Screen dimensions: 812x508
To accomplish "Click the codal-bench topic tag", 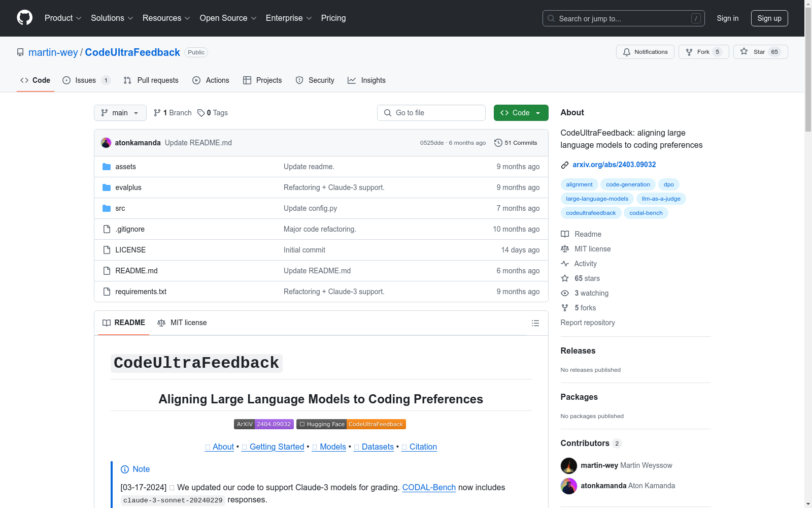I will [x=646, y=213].
